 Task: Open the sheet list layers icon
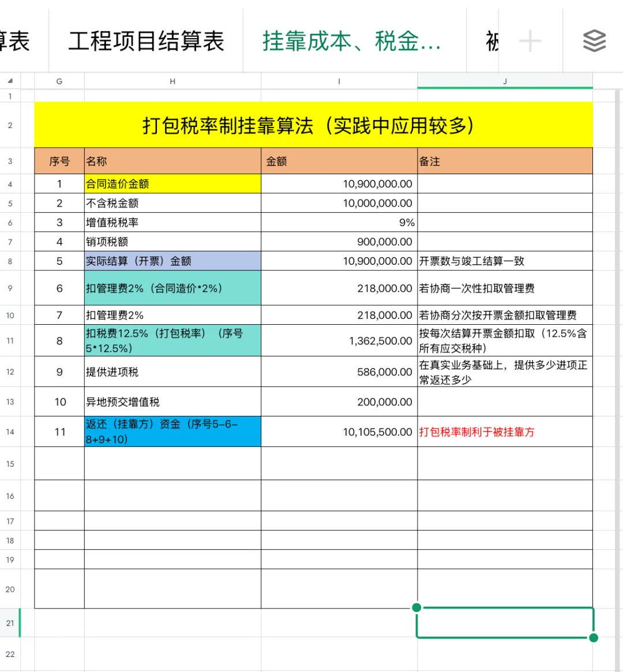pos(594,41)
